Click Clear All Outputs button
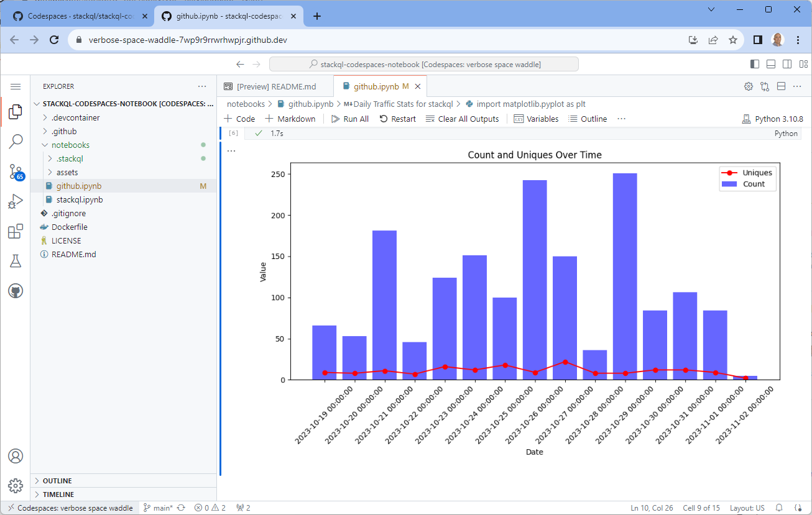Image resolution: width=812 pixels, height=515 pixels. [x=462, y=119]
